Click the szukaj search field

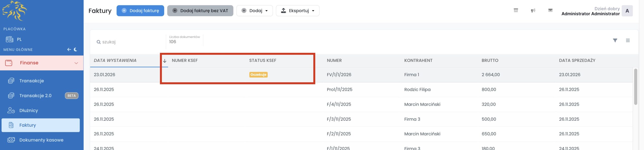click(131, 42)
